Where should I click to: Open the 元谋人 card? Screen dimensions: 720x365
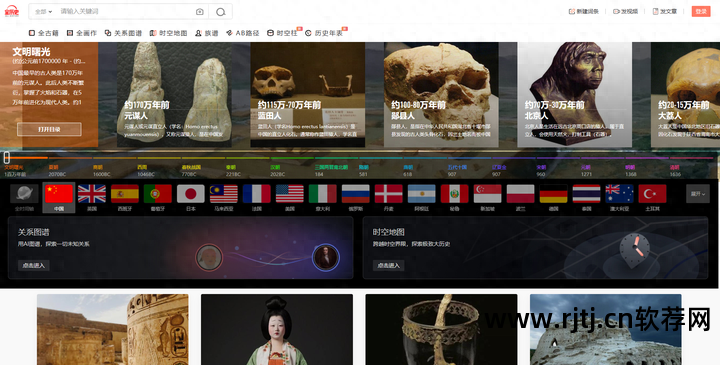click(x=174, y=95)
